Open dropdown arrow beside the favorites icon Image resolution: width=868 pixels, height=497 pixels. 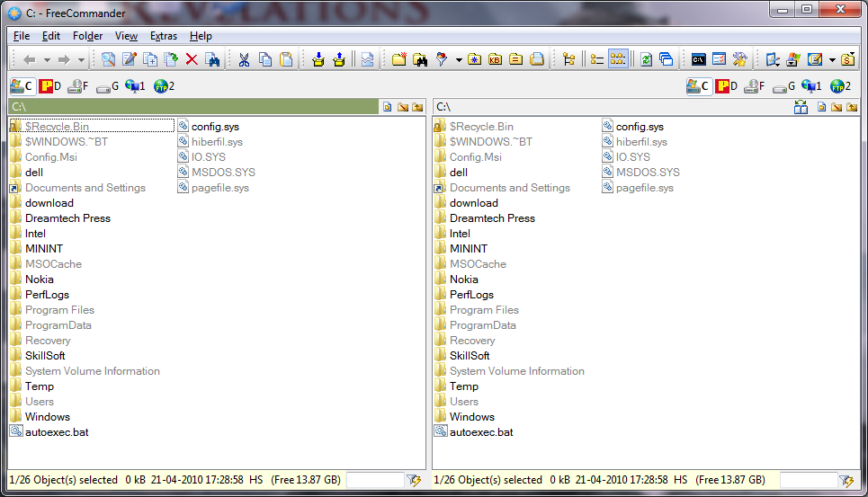(832, 59)
